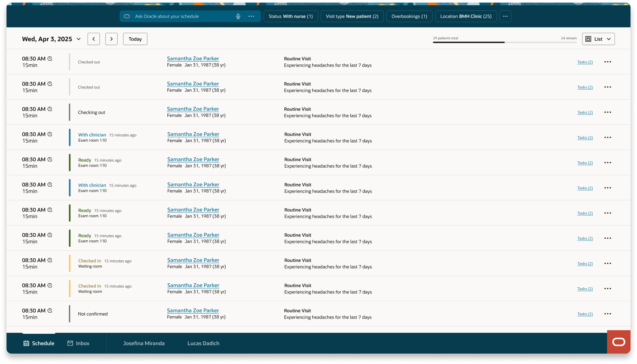Click the Today button

tap(135, 39)
